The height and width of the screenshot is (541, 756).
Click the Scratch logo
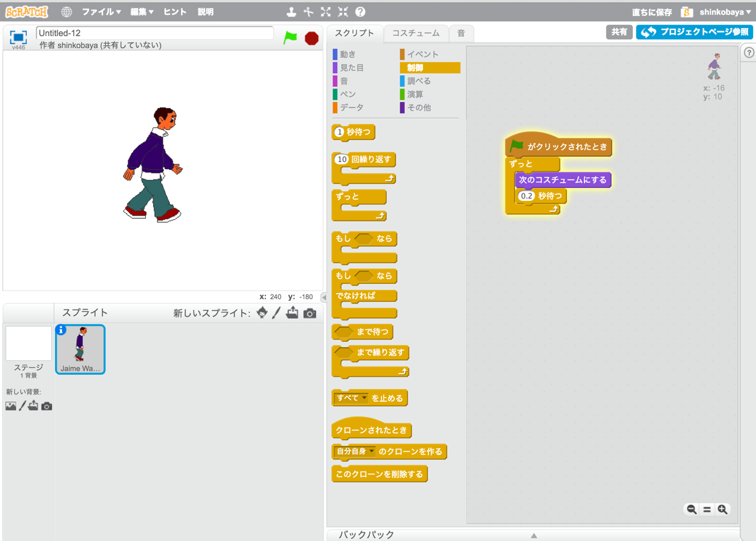click(x=26, y=12)
